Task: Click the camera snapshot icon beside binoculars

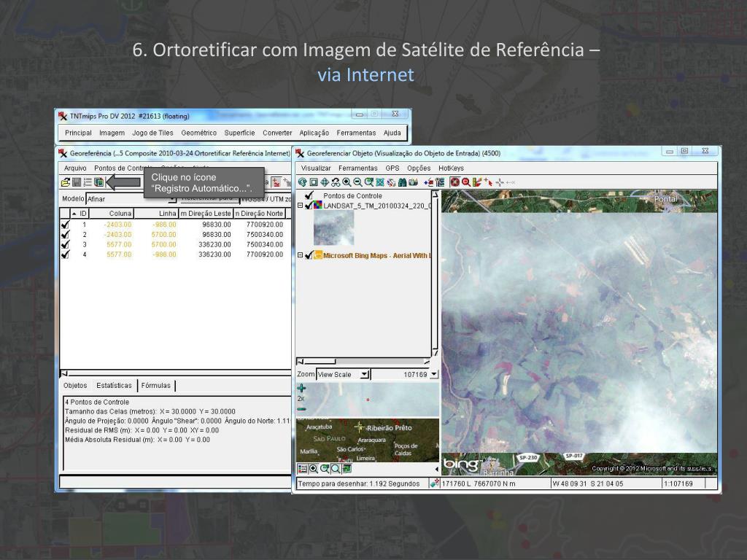Action: click(x=413, y=182)
